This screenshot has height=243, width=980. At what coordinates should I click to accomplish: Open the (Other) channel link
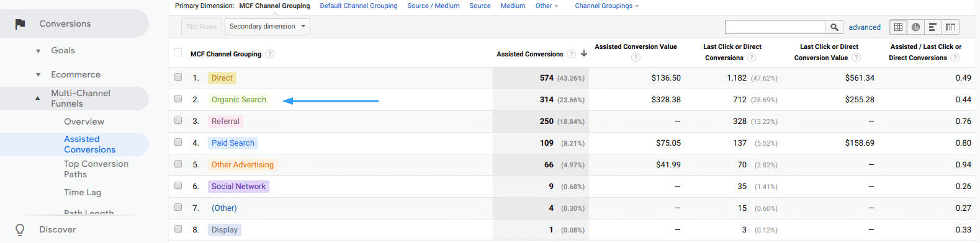224,208
